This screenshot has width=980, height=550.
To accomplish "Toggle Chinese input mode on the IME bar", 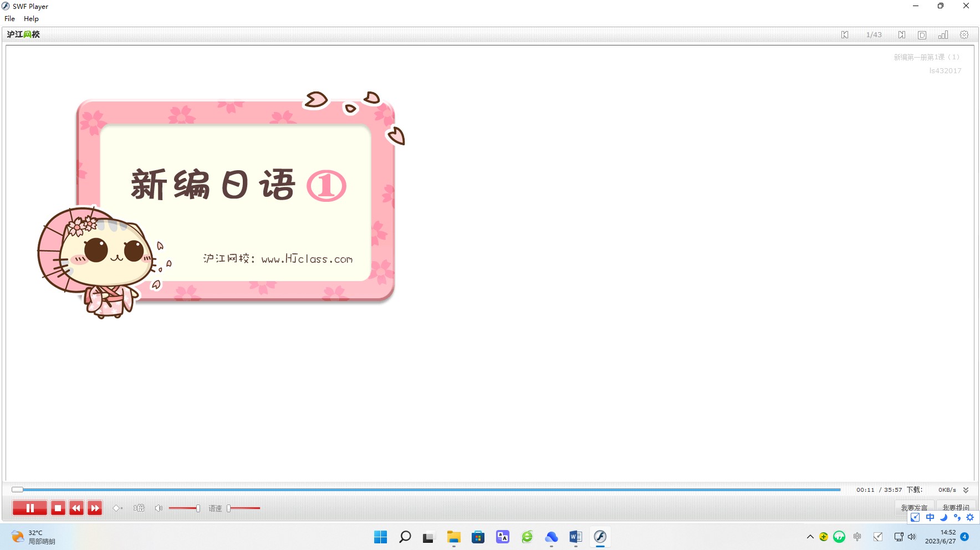I will pos(930,517).
